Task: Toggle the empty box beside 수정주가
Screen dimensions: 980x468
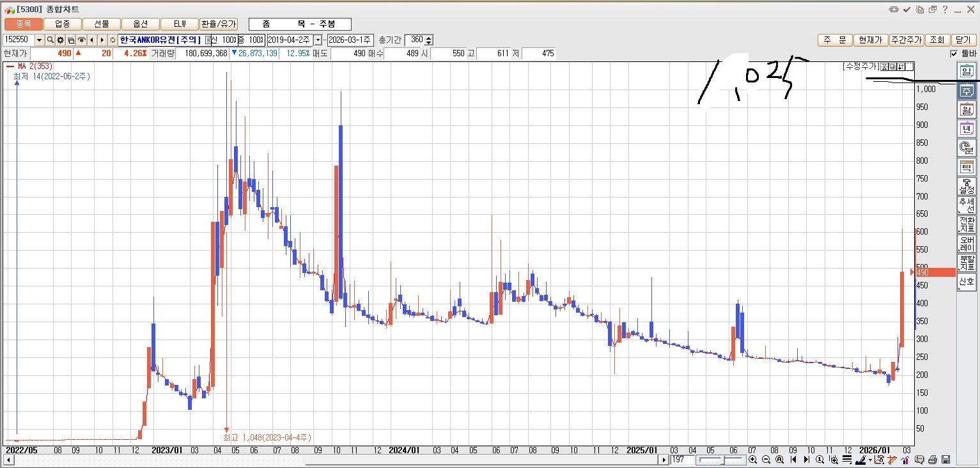Action: click(910, 66)
